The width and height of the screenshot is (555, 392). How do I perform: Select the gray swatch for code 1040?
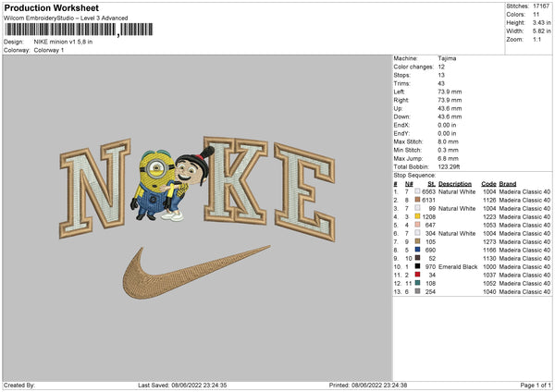coord(418,291)
